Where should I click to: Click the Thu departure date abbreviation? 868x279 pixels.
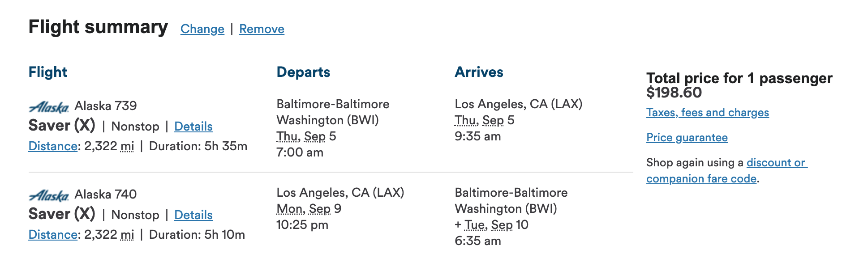[287, 136]
